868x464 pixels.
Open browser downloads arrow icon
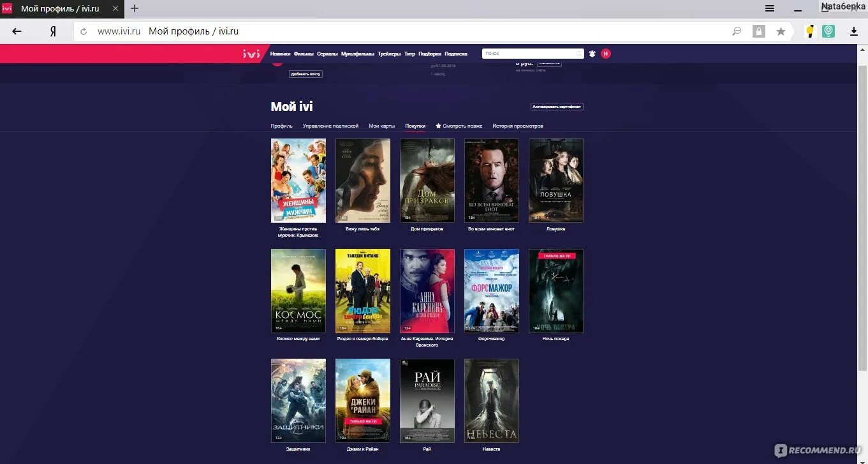click(x=854, y=31)
